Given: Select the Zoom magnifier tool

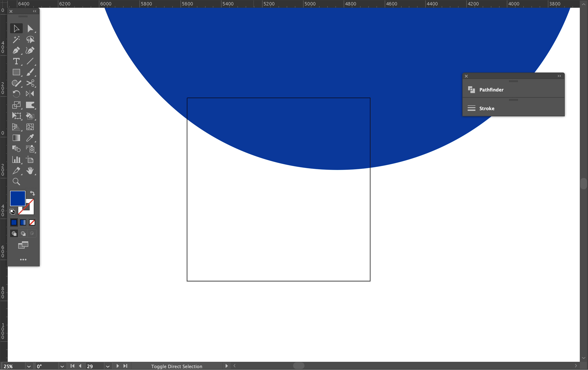Looking at the screenshot, I should pyautogui.click(x=16, y=182).
